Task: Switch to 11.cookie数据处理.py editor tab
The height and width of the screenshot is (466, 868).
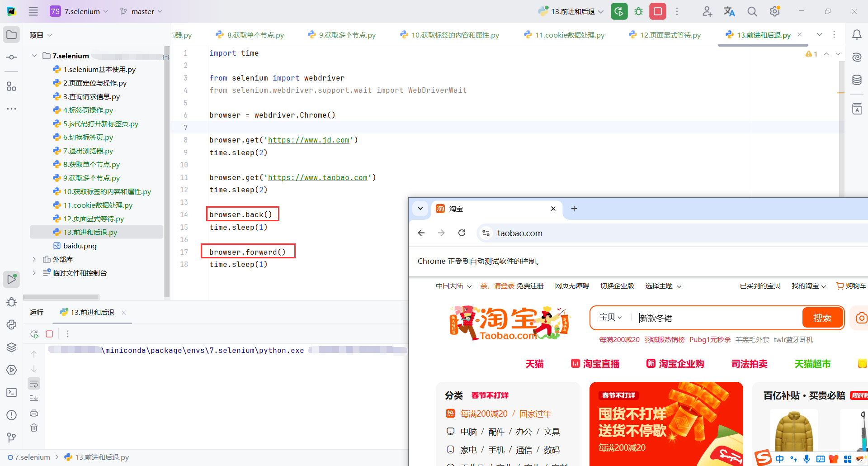Action: point(564,35)
